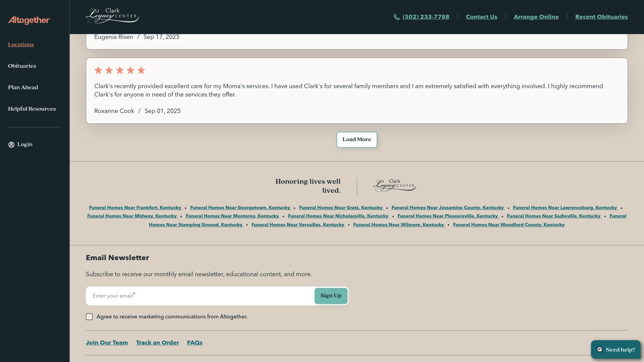Open Funeral Homes Near Versailles, Kentucky link

pyautogui.click(x=298, y=225)
